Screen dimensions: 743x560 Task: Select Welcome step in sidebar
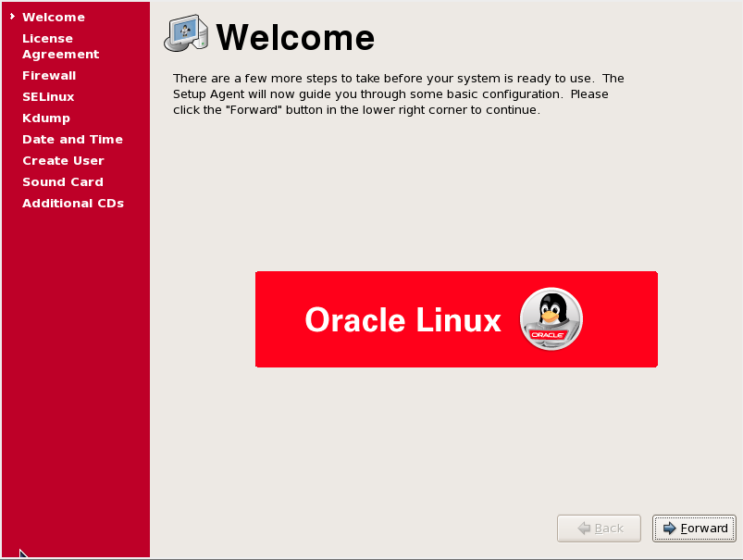(x=54, y=17)
